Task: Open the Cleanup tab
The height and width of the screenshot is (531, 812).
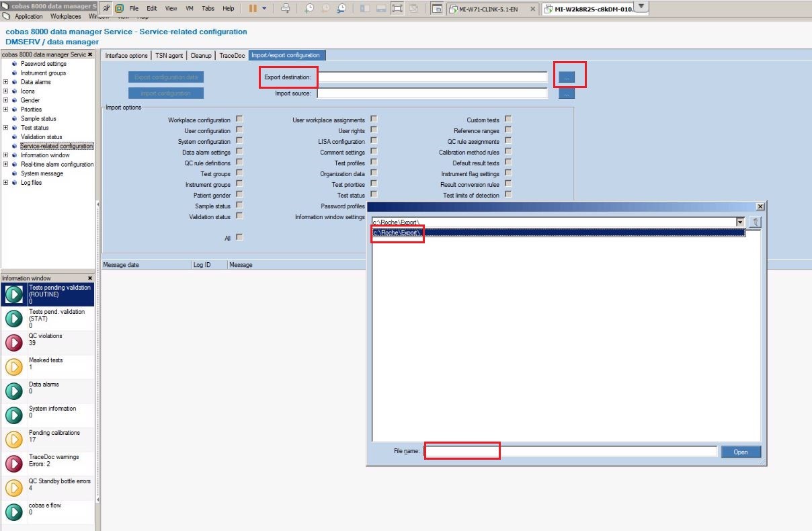Action: 201,55
